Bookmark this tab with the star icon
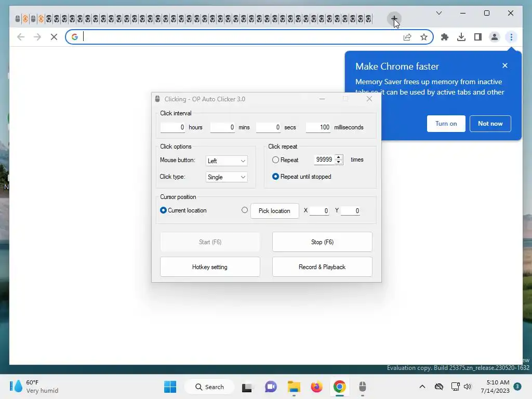532x399 pixels. click(x=424, y=37)
